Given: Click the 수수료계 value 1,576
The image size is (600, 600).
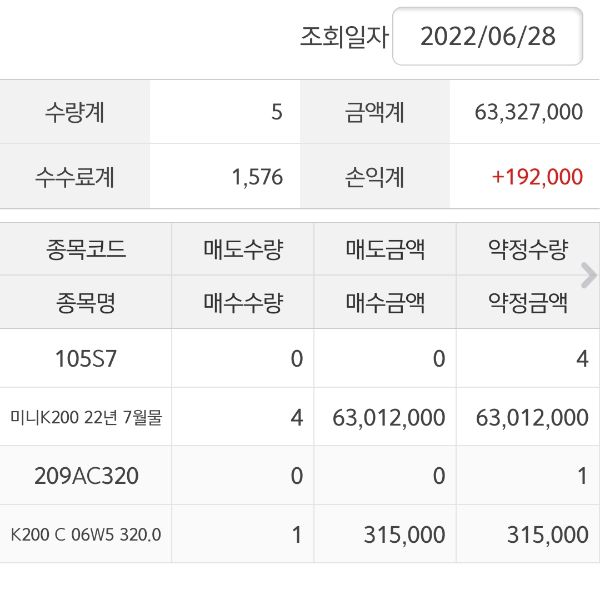Looking at the screenshot, I should pyautogui.click(x=257, y=177).
